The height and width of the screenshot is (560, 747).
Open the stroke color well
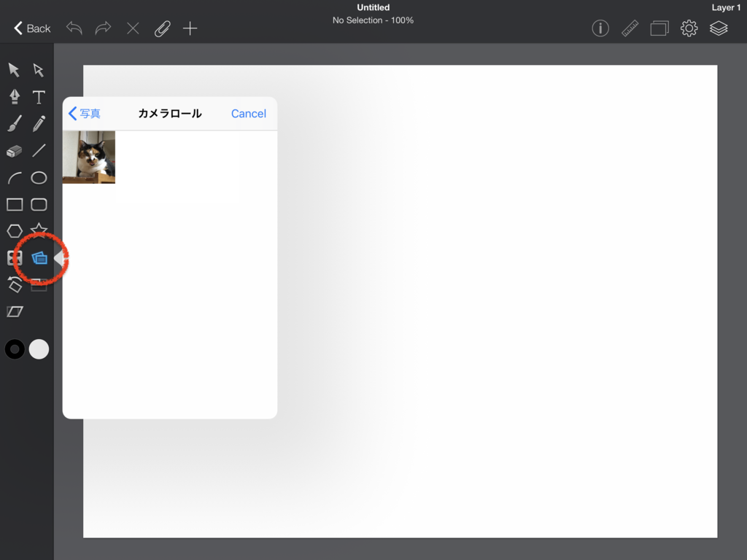click(15, 349)
